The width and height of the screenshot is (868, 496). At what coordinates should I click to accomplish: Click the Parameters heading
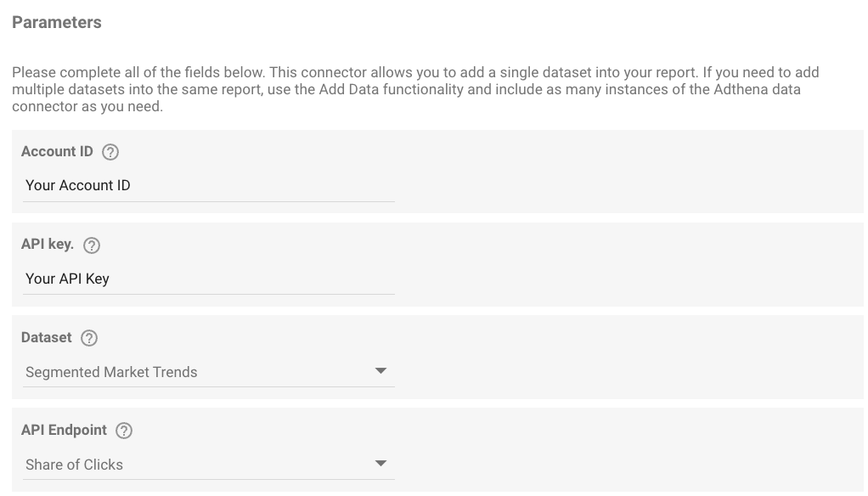(57, 22)
